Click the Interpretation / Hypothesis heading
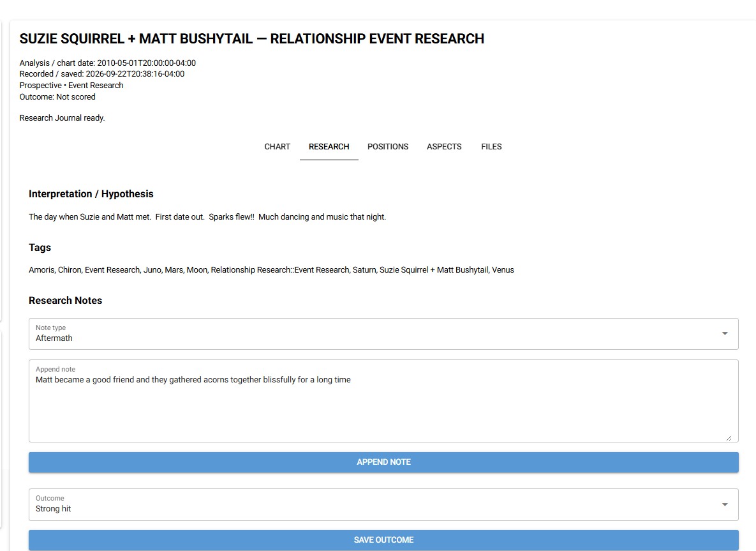The width and height of the screenshot is (756, 551). coord(91,194)
